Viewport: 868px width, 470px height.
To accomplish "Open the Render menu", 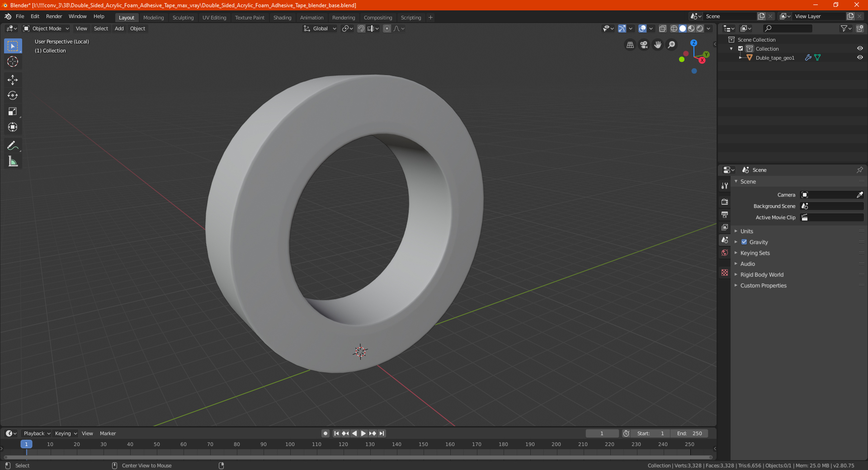I will click(54, 16).
